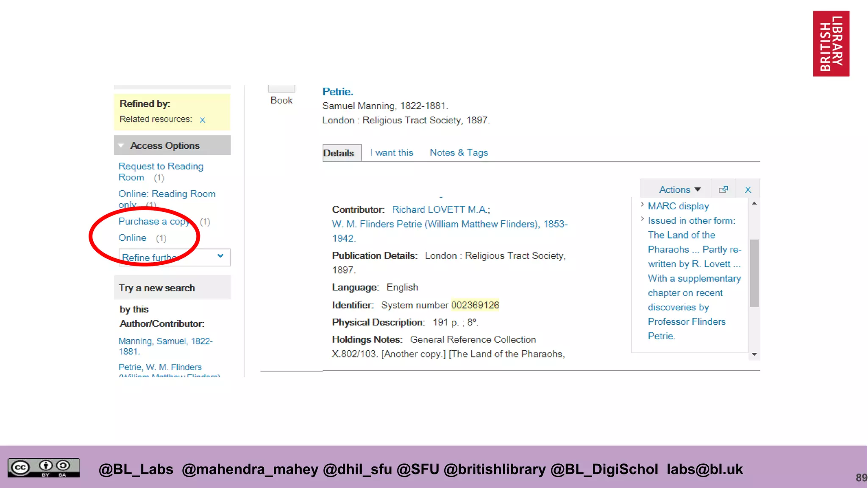Open the Refine further dropdown

point(174,257)
